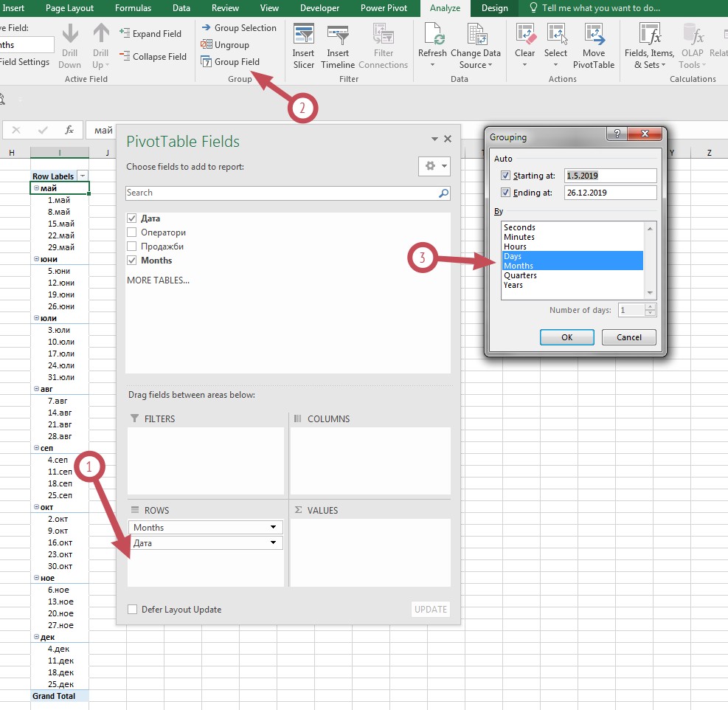Open the Row Labels filter dropdown
The width and height of the screenshot is (728, 710).
pyautogui.click(x=83, y=176)
